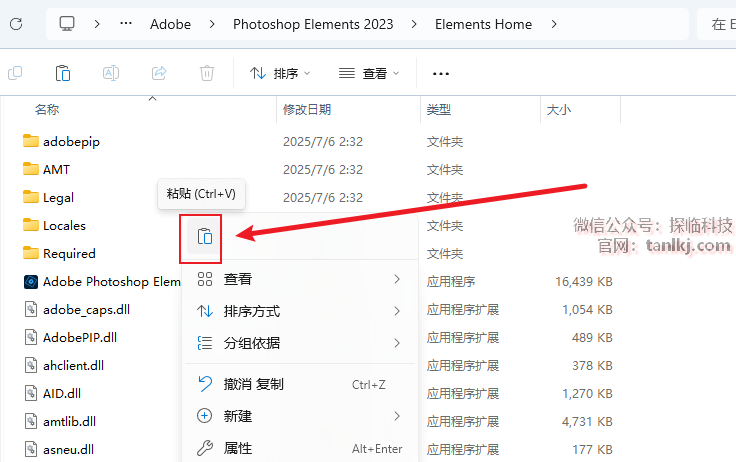This screenshot has height=462, width=736.
Task: Click the share icon in toolbar
Action: tap(159, 73)
